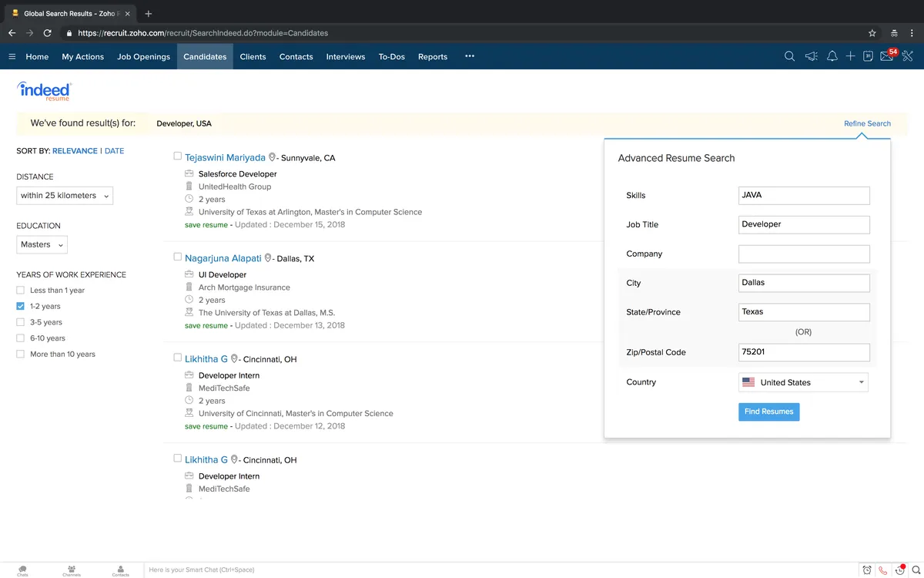Check the Less than 1 year filter

click(21, 291)
